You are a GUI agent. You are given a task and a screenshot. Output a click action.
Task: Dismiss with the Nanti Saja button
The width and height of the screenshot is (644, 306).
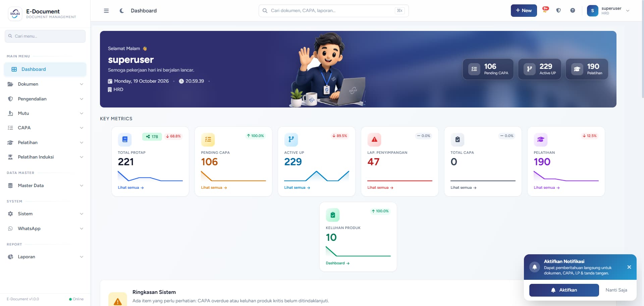pos(616,290)
